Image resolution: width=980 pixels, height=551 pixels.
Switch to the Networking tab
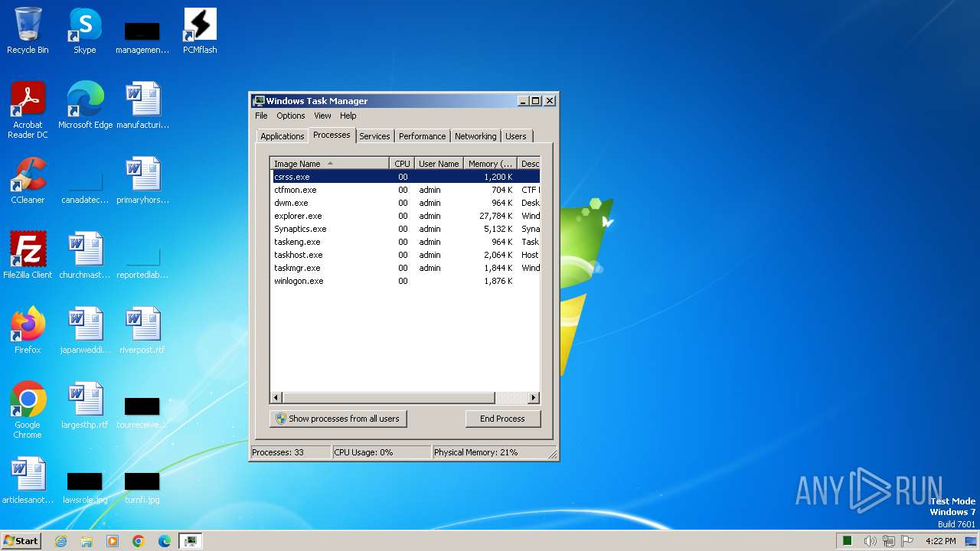tap(475, 136)
